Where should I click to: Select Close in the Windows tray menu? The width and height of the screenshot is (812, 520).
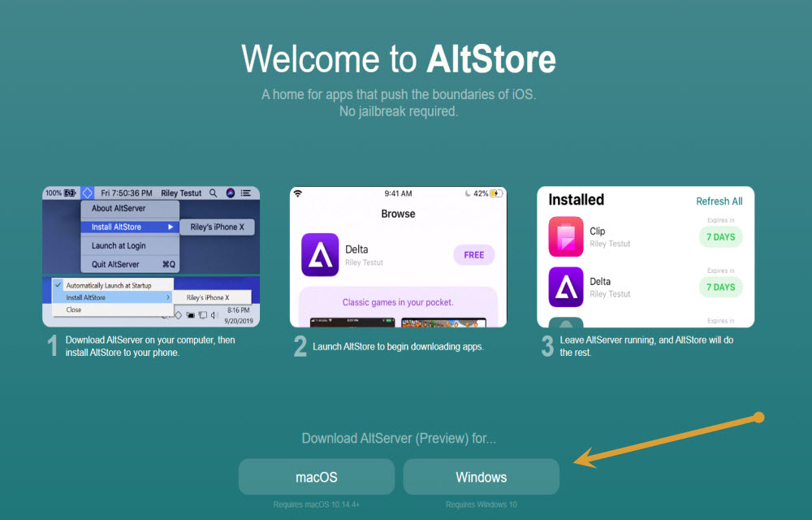[x=112, y=310]
